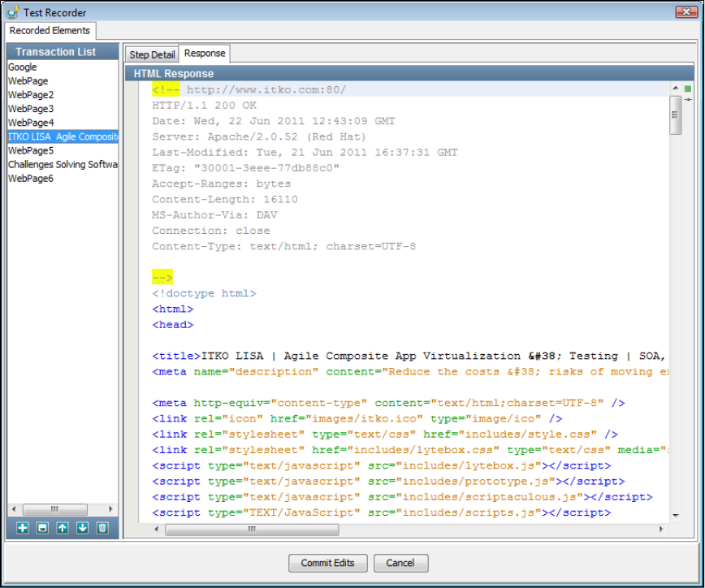The height and width of the screenshot is (588, 705).
Task: Click the scripts.js script line
Action: point(381,513)
